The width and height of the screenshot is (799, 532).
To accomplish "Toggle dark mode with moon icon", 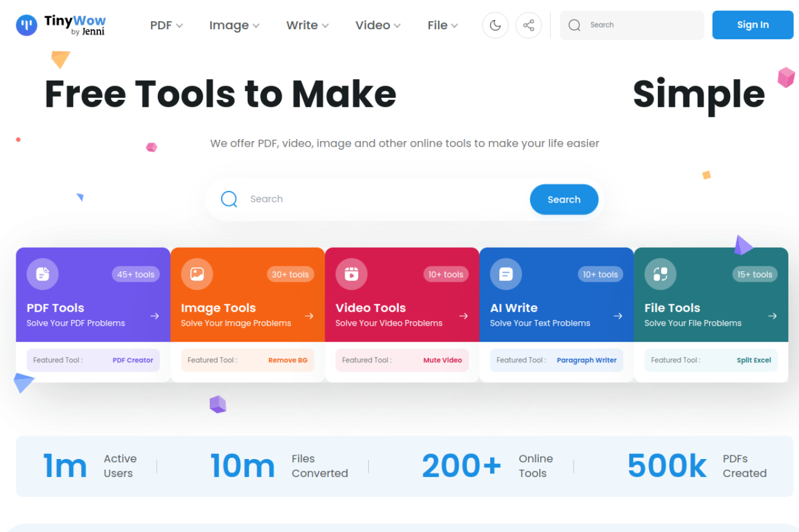I will 495,25.
